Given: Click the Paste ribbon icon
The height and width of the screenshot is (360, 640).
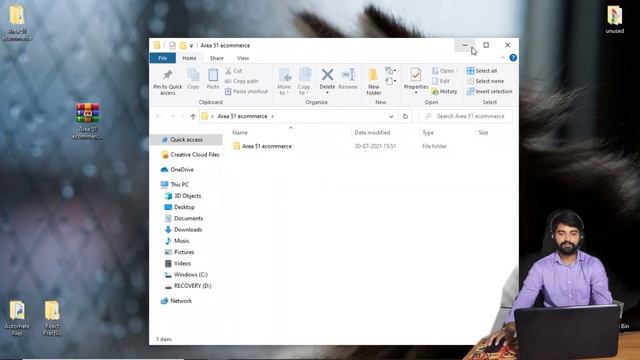Looking at the screenshot, I should [213, 79].
